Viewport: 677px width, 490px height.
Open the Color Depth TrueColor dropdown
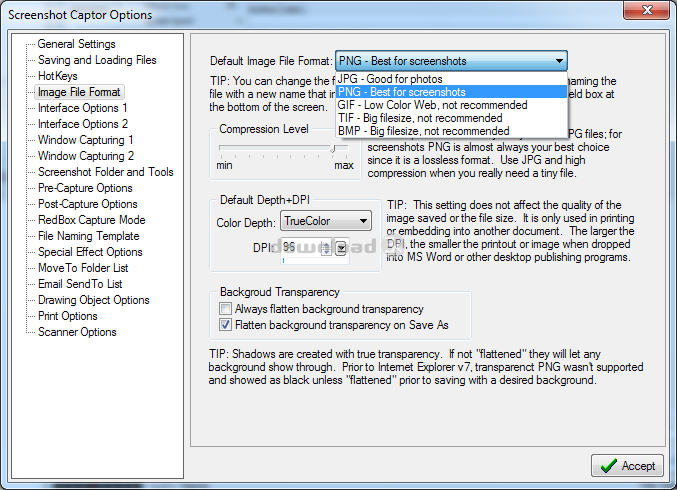326,221
